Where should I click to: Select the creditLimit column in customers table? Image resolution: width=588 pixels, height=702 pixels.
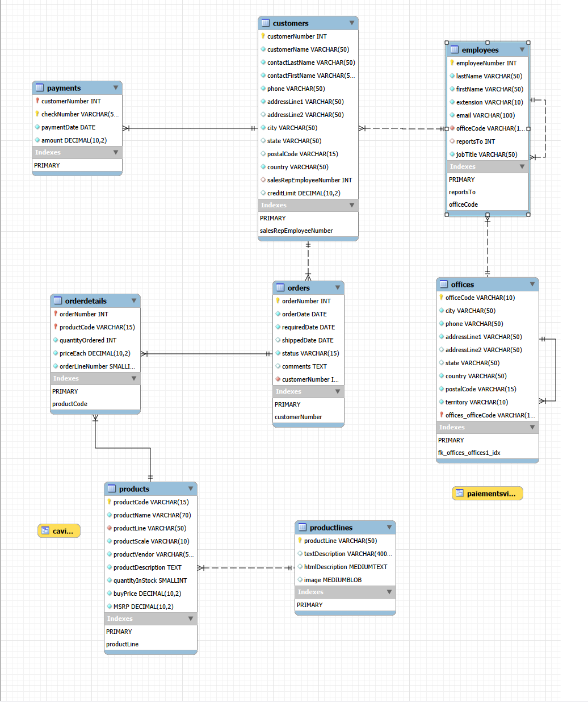(x=304, y=193)
